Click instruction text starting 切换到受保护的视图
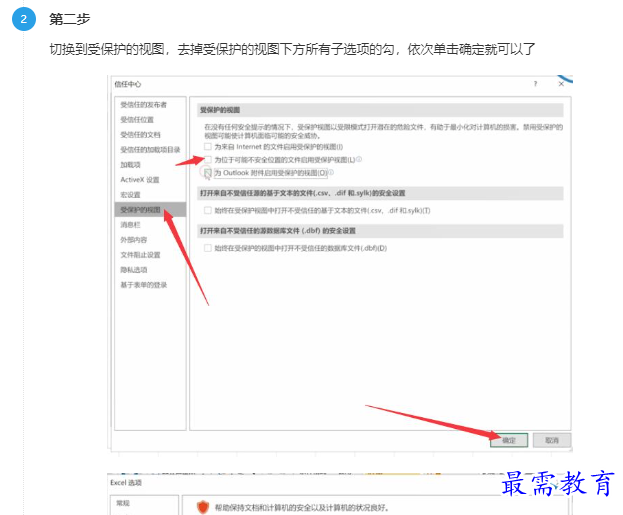This screenshot has height=515, width=623. point(292,49)
